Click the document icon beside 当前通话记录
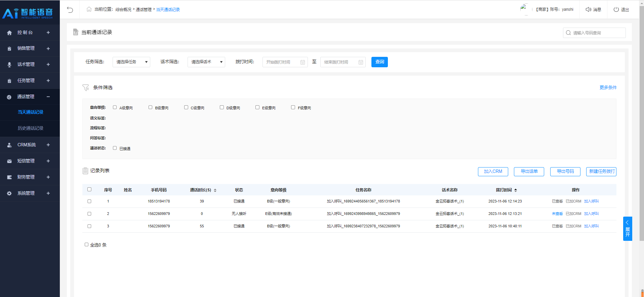644x297 pixels. coord(76,32)
